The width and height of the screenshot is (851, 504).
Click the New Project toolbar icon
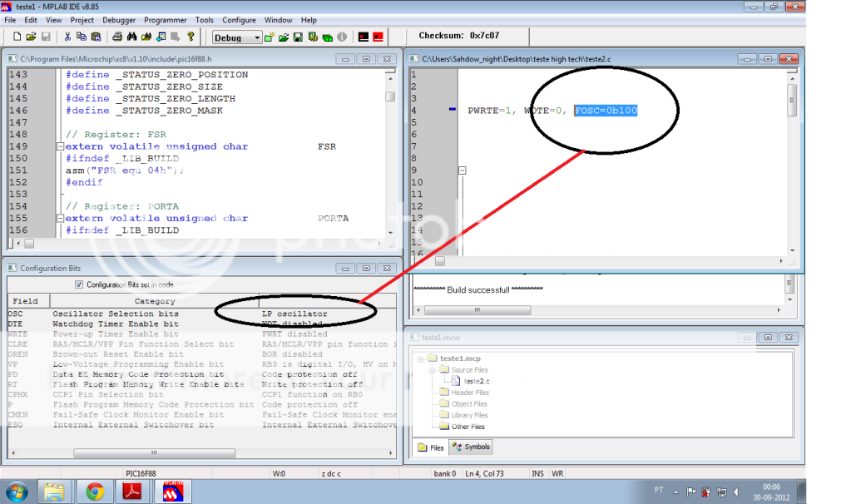coord(270,37)
